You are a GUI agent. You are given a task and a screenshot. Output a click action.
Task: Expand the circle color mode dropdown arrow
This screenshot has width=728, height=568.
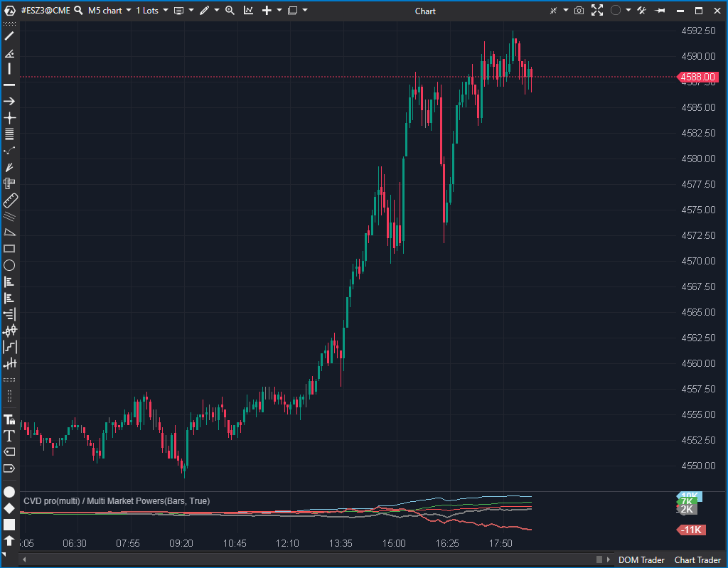click(628, 10)
